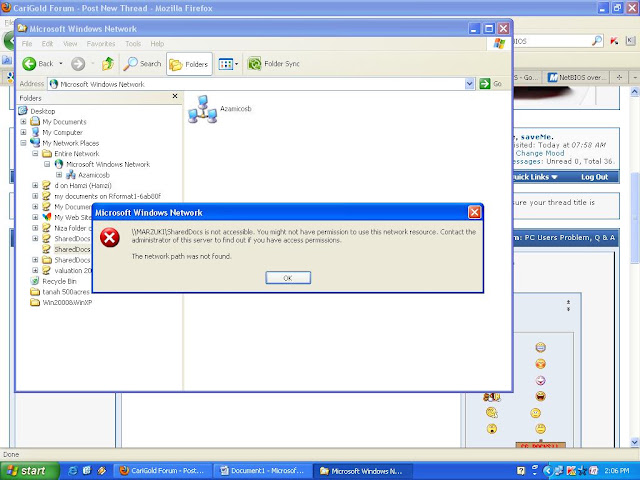
Task: Open the Favorites menu in Explorer
Action: pos(101,44)
